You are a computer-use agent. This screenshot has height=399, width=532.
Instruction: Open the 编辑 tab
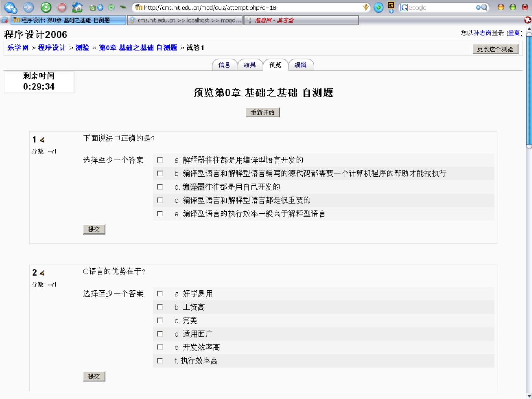[300, 65]
